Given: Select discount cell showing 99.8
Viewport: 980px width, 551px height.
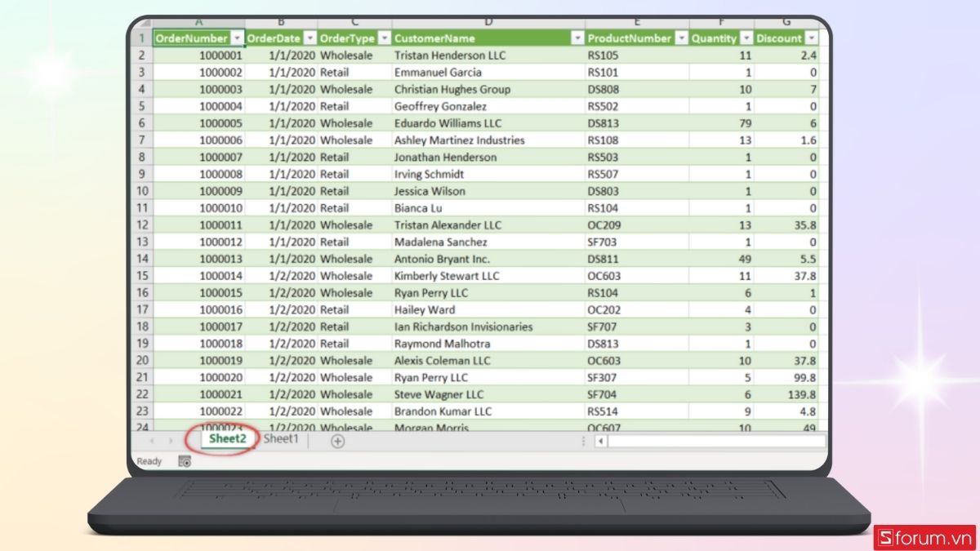Looking at the screenshot, I should coord(786,377).
